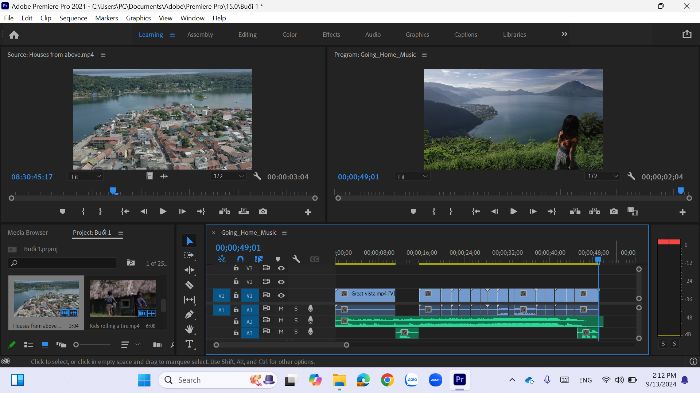The height and width of the screenshot is (393, 700).
Task: Go to In point in Source monitor
Action: [x=125, y=212]
